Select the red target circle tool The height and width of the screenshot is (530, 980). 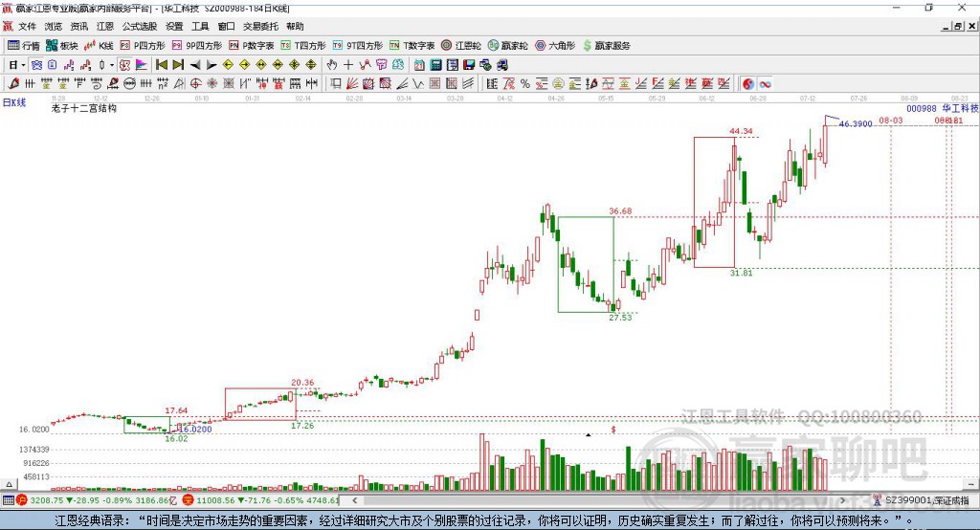tap(195, 84)
